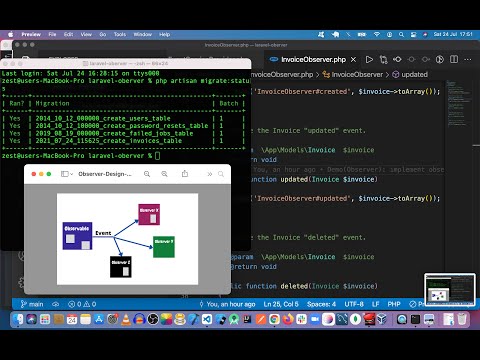Open Firefox from the Dock

coord(288,319)
